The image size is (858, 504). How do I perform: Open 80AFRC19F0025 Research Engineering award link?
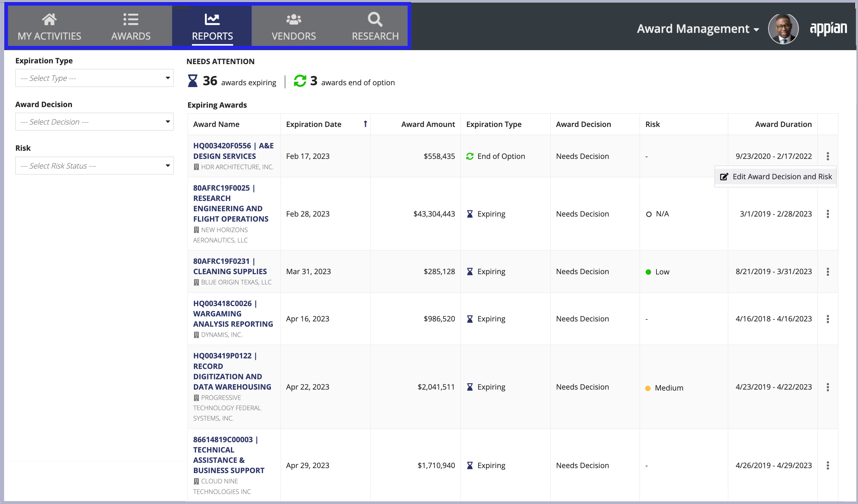click(231, 203)
